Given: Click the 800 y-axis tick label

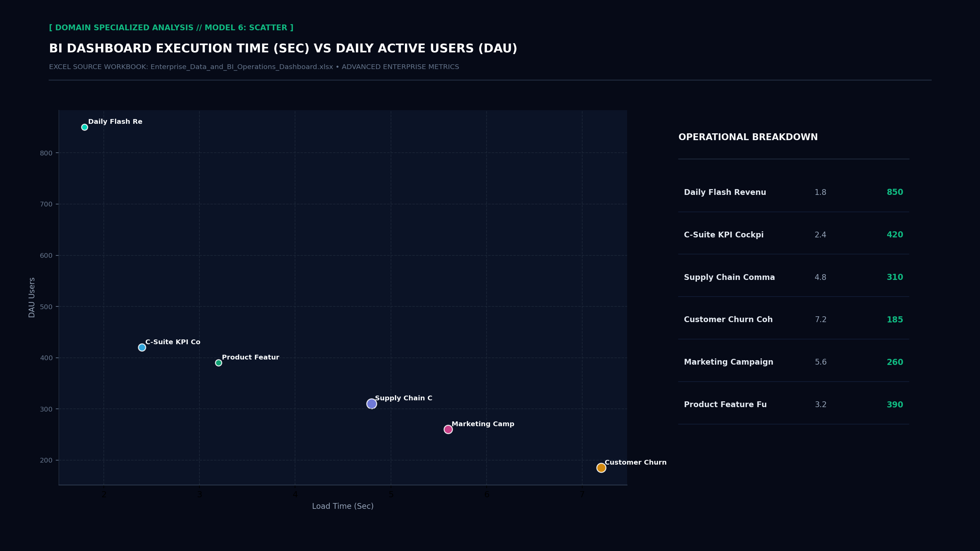Looking at the screenshot, I should click(x=46, y=153).
